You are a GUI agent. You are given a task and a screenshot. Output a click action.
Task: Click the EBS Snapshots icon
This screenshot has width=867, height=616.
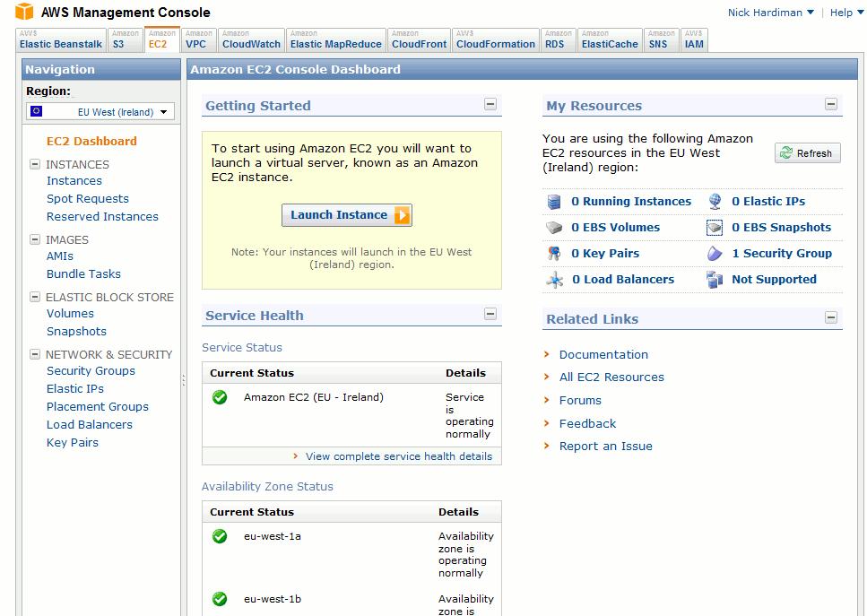tap(715, 227)
